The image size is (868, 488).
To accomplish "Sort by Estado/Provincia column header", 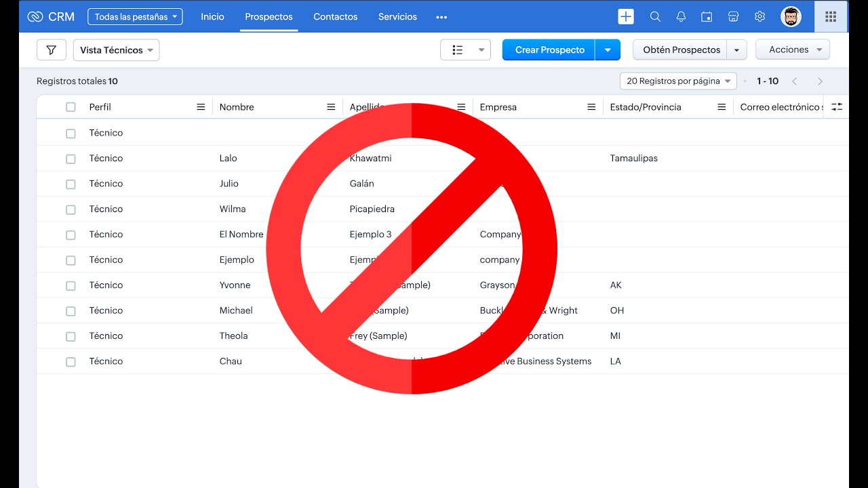I will coord(646,107).
